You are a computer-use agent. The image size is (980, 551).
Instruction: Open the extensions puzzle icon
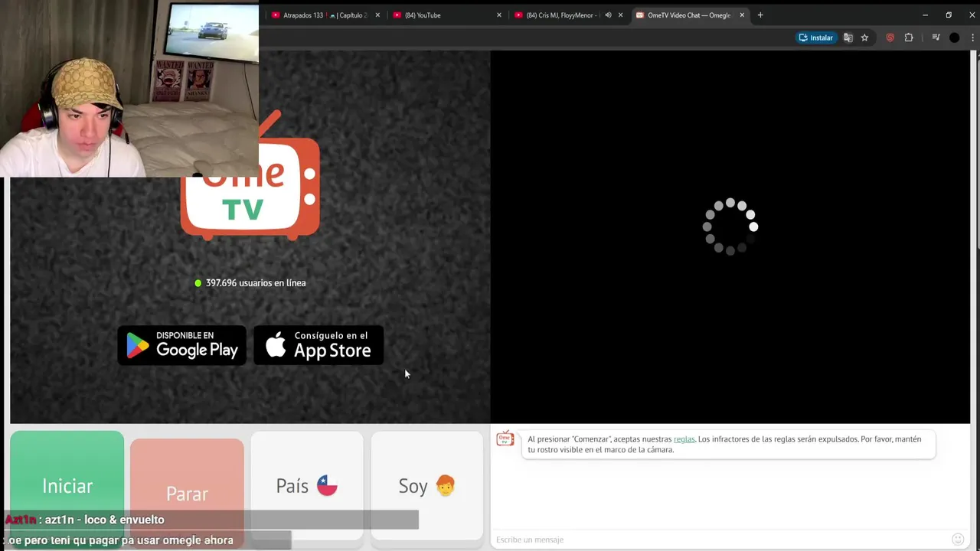[909, 37]
